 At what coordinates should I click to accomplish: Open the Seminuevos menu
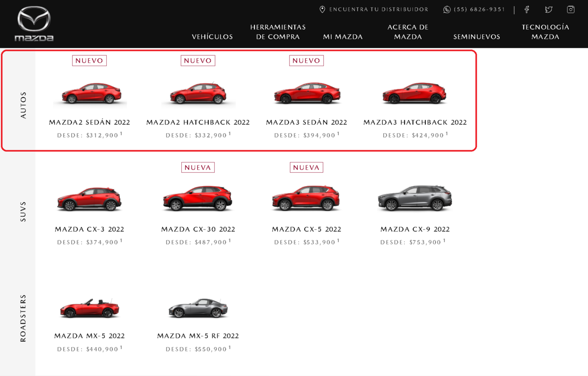point(477,37)
